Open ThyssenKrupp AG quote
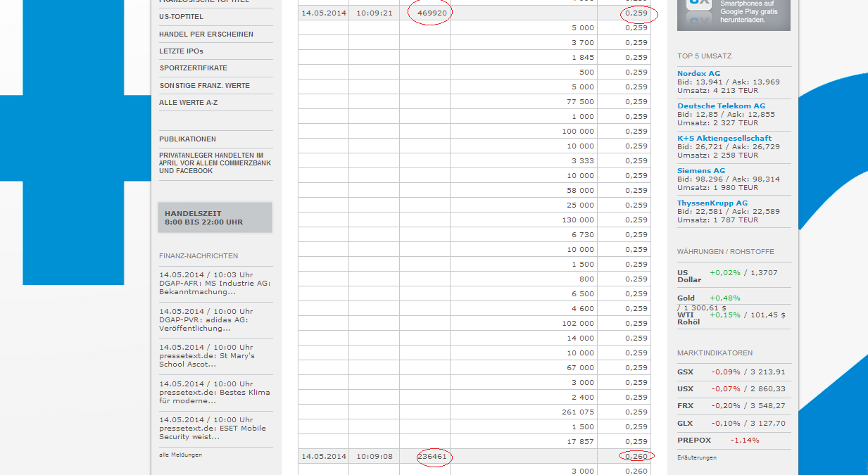The height and width of the screenshot is (475, 868). coord(712,203)
